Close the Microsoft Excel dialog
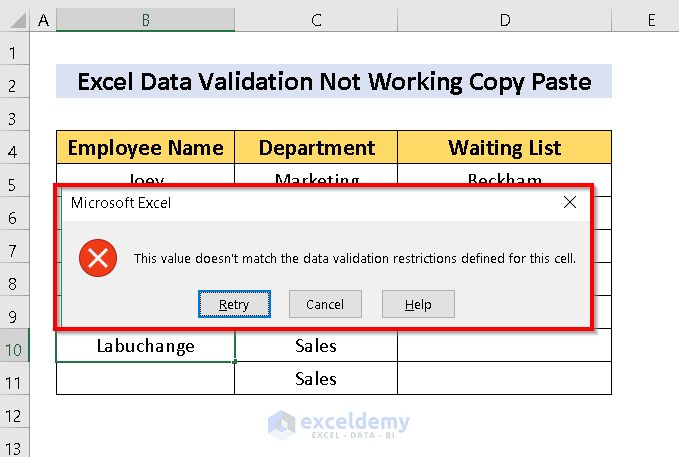The height and width of the screenshot is (457, 679). (x=570, y=202)
